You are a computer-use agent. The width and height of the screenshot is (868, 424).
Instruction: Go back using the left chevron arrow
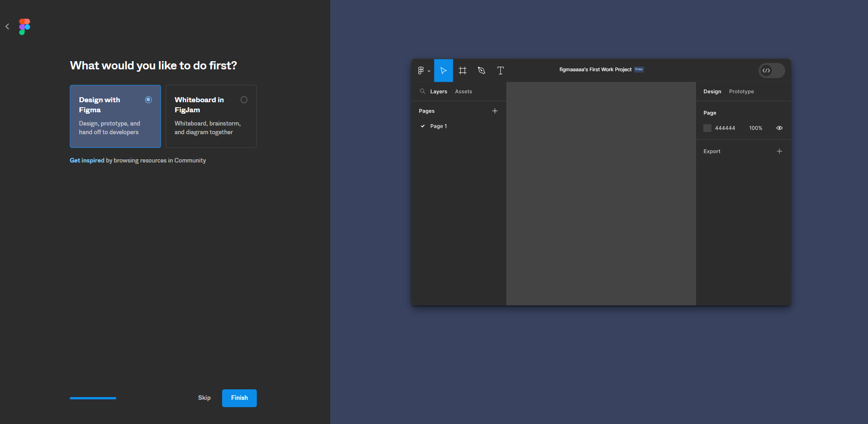pyautogui.click(x=7, y=26)
